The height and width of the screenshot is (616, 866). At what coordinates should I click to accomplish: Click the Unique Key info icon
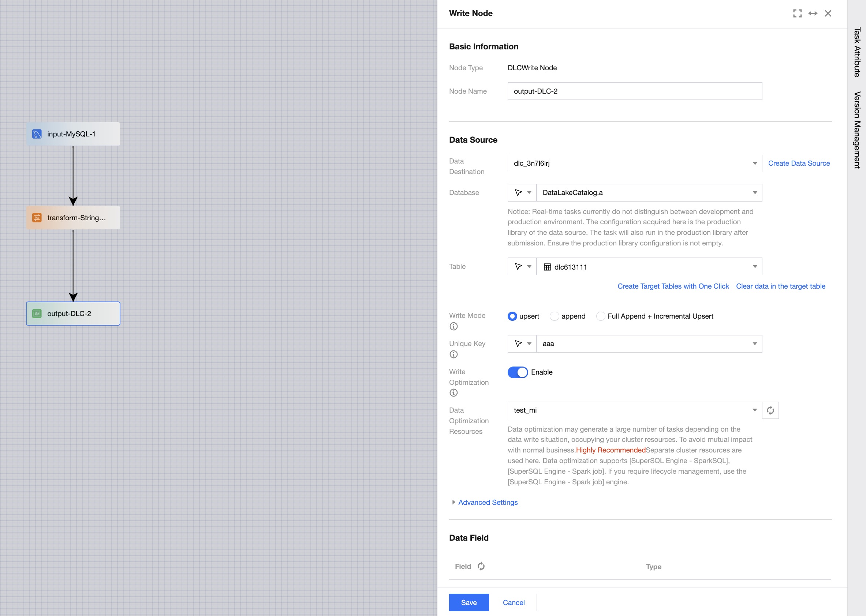coord(453,354)
